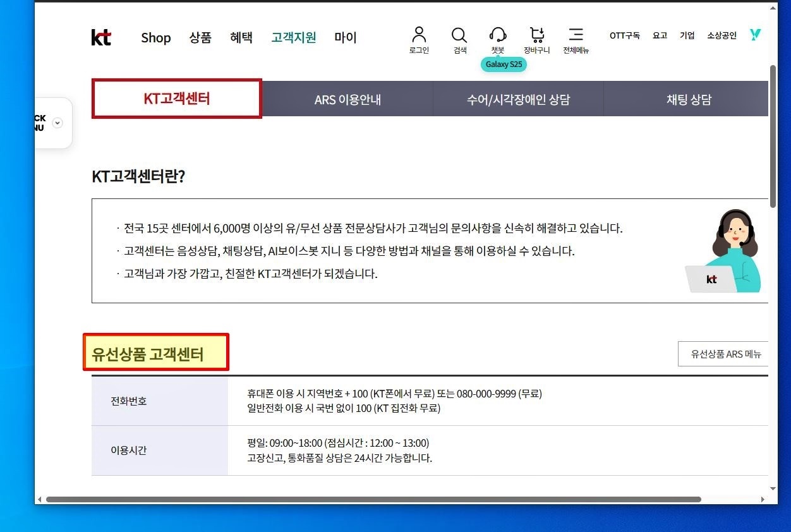Open the search magnifier icon
791x532 pixels.
[459, 34]
